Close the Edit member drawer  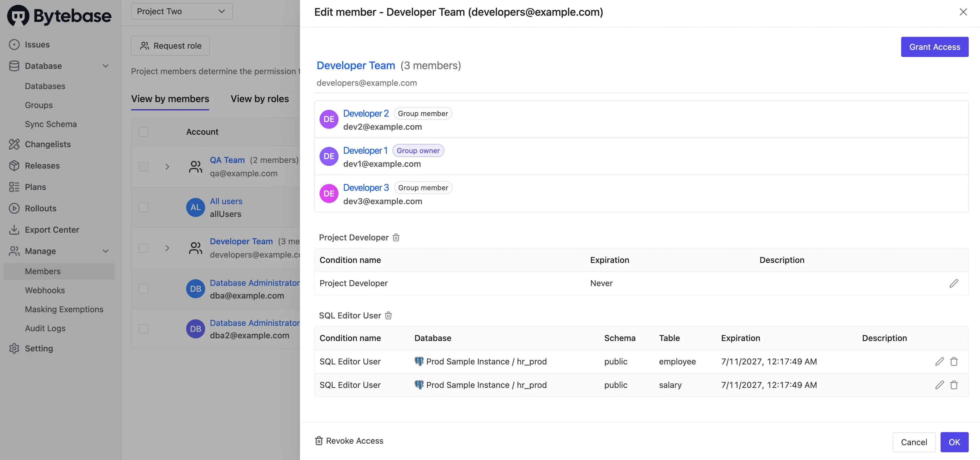coord(963,12)
